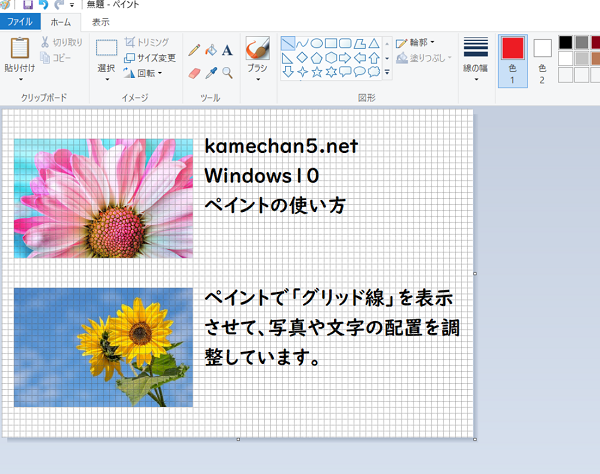Choose the Curve shape
This screenshot has height=474, width=600.
(x=302, y=43)
